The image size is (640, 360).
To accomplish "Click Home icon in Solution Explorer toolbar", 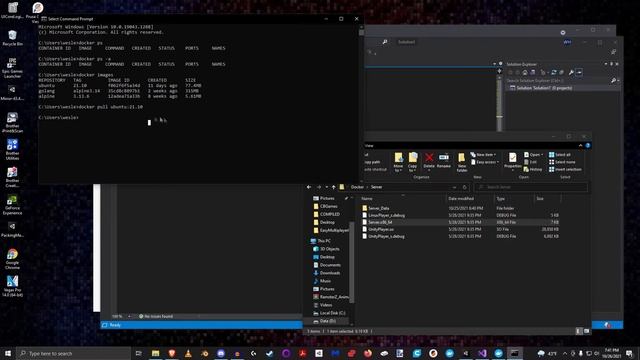I will click(x=524, y=72).
